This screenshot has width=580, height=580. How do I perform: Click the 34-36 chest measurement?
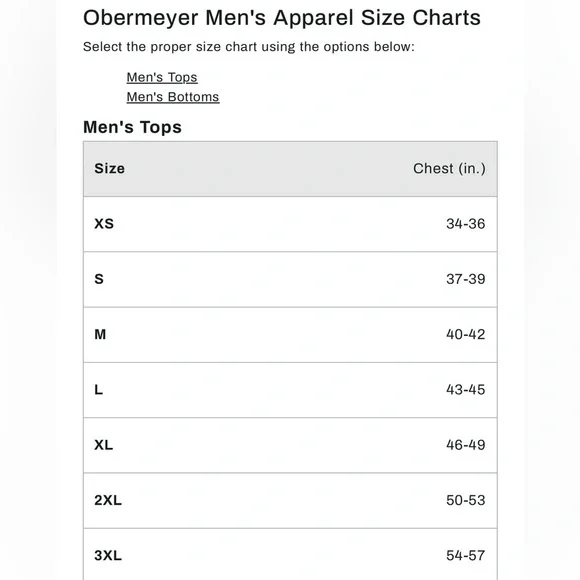click(x=465, y=224)
